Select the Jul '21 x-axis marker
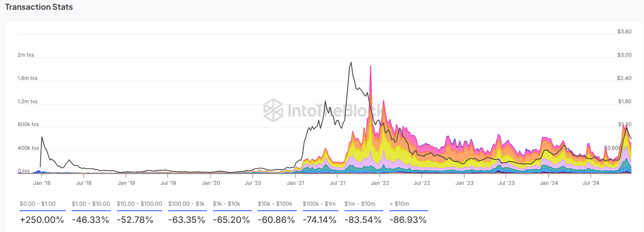The width and height of the screenshot is (644, 232). (337, 183)
